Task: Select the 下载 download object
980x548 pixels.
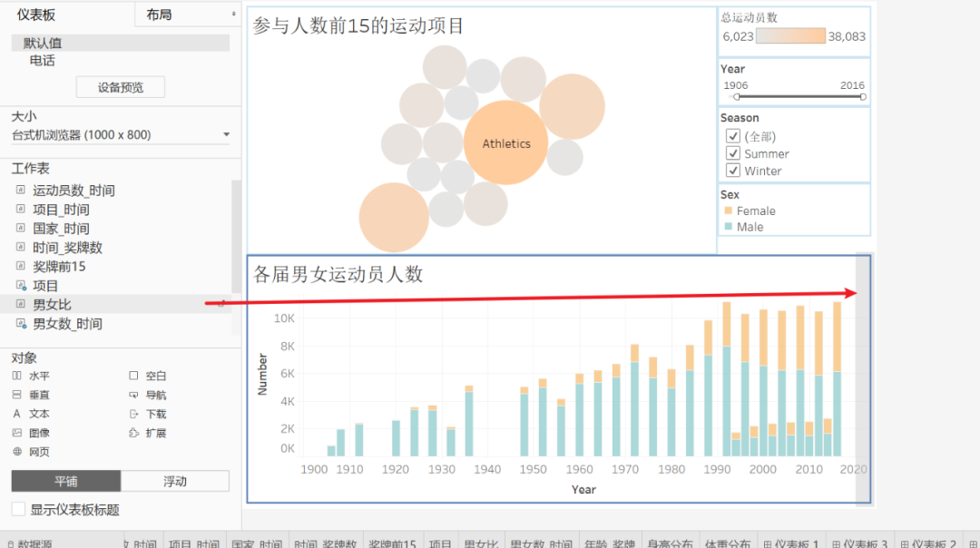Action: pos(148,414)
